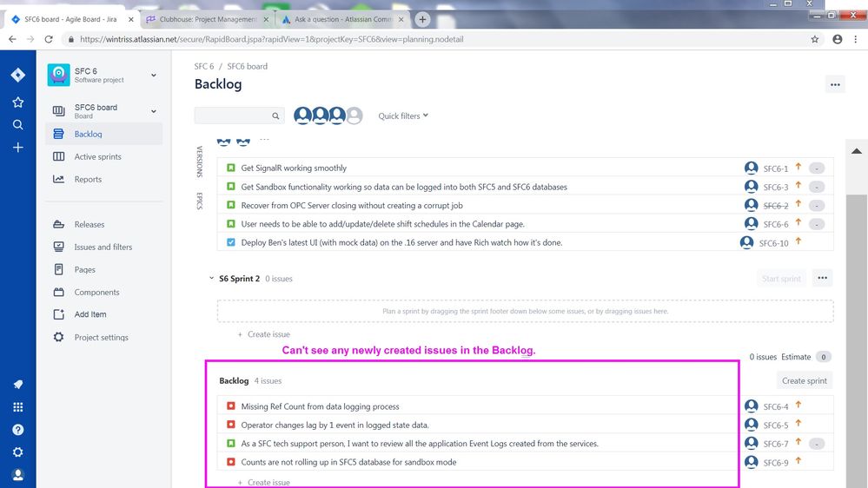
Task: Open S6 Sprint 2 more actions menu
Action: [822, 279]
